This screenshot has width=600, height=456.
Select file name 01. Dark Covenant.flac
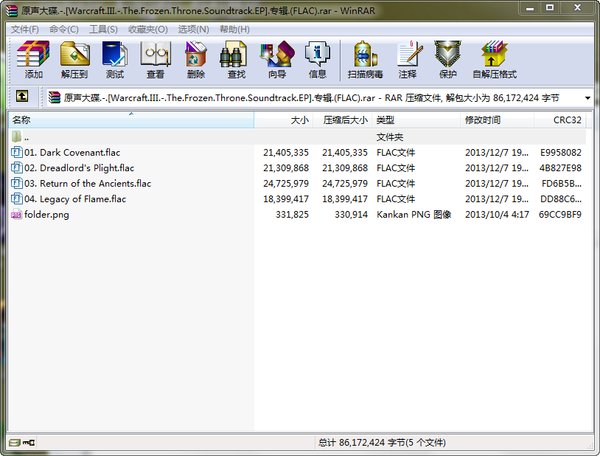tap(72, 153)
